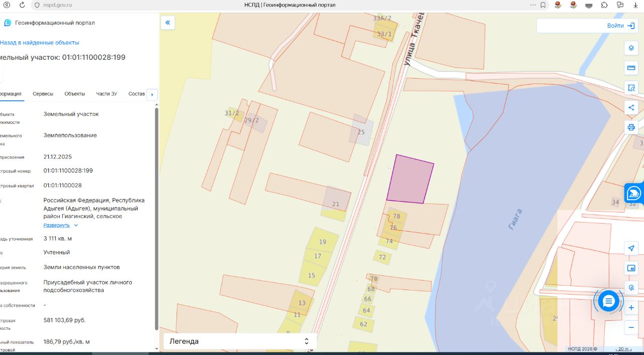
Task: Zoom out the map with minus
Action: pyautogui.click(x=631, y=327)
